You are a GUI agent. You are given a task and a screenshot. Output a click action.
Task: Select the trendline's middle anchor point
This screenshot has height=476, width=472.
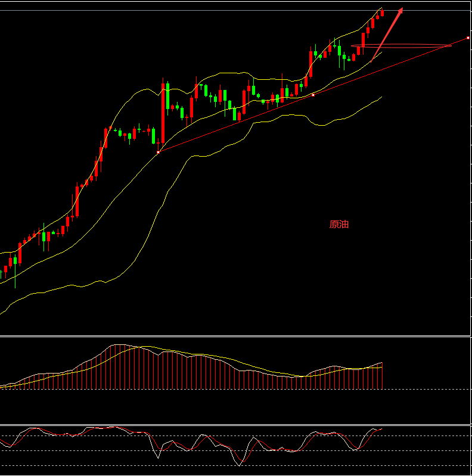(313, 95)
